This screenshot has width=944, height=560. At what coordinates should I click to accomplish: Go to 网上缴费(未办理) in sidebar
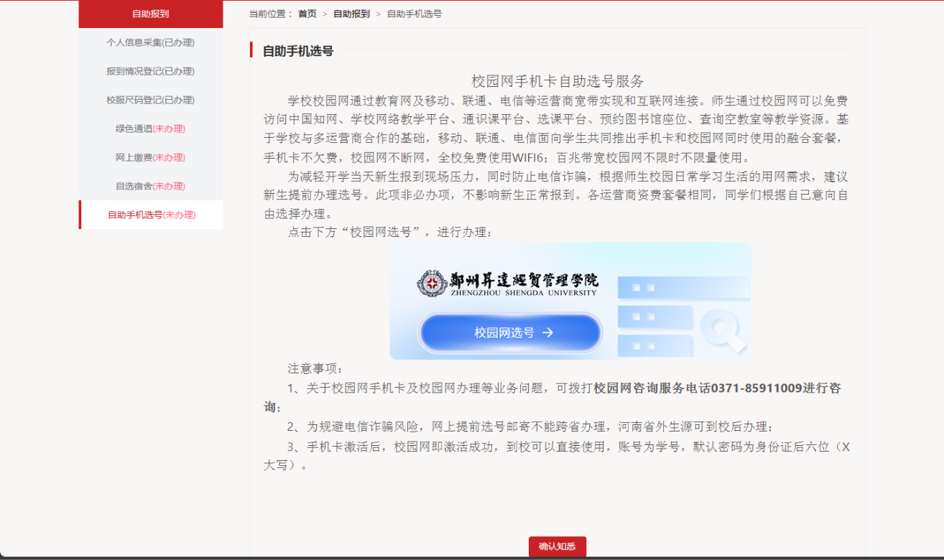pos(151,157)
